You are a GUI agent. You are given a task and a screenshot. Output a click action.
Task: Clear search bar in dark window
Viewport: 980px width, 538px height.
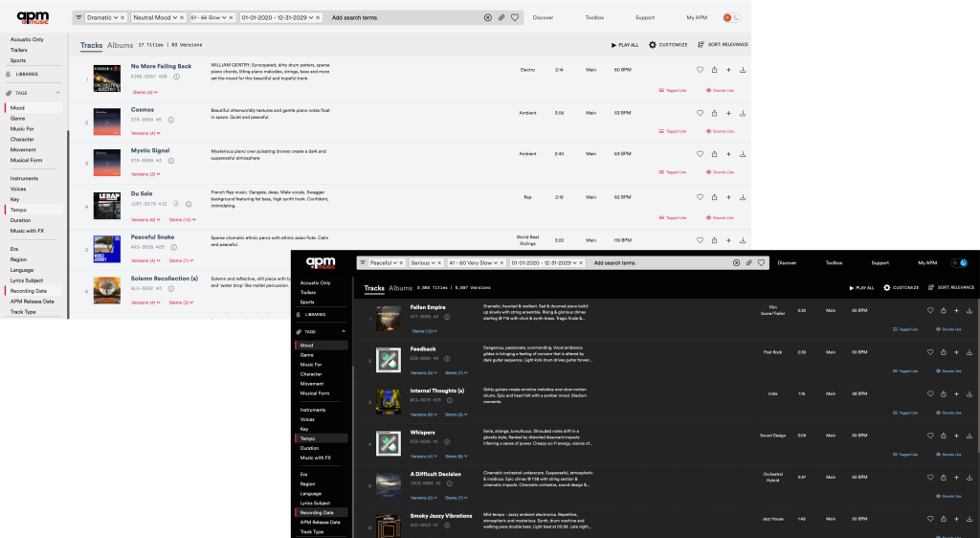[736, 263]
